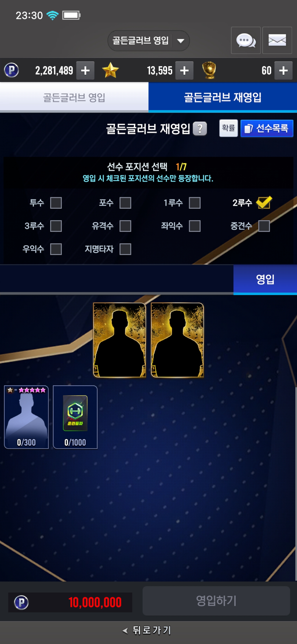Viewport: 297px width, 644px height.
Task: Select the 골든글러브 재영입 tab
Action: coord(223,97)
